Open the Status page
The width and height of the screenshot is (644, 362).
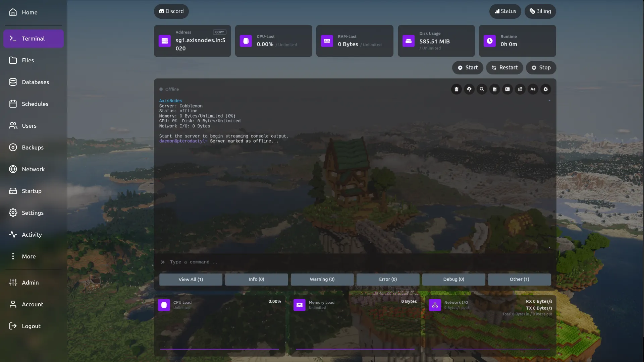(x=505, y=11)
